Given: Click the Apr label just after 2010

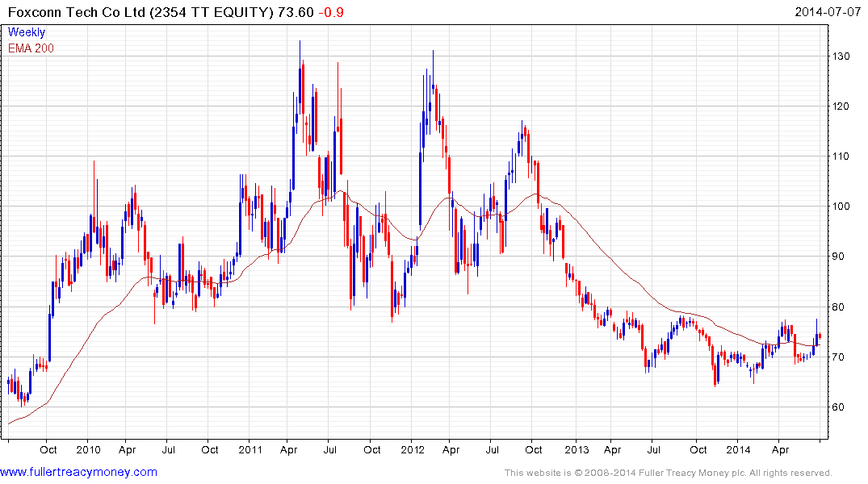Looking at the screenshot, I should tap(127, 450).
